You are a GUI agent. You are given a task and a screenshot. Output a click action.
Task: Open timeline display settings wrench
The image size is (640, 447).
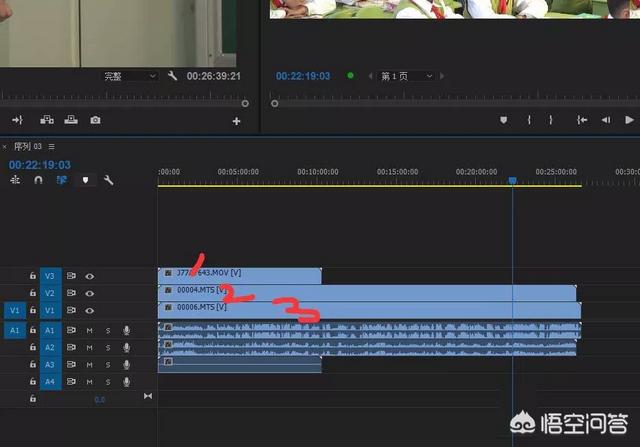(108, 181)
